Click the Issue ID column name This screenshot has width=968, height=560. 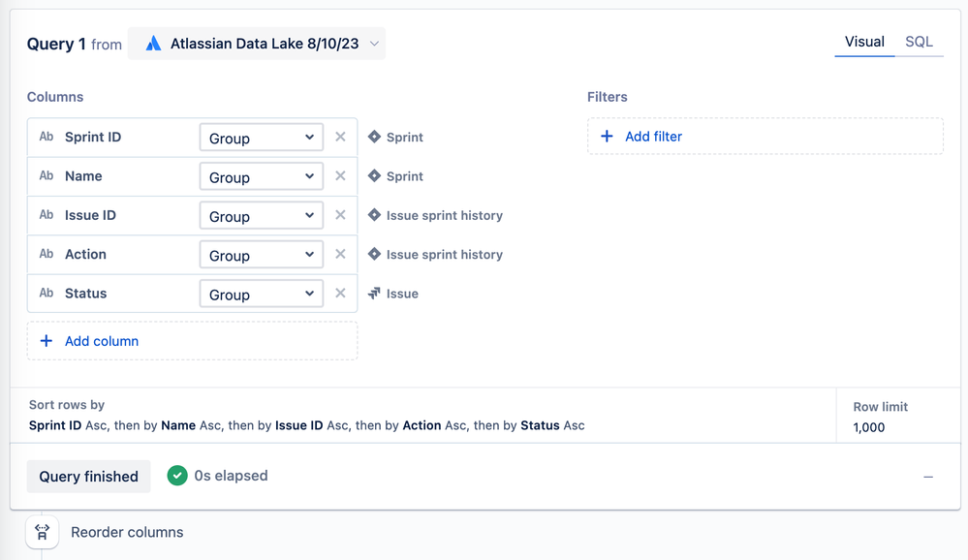pos(90,215)
